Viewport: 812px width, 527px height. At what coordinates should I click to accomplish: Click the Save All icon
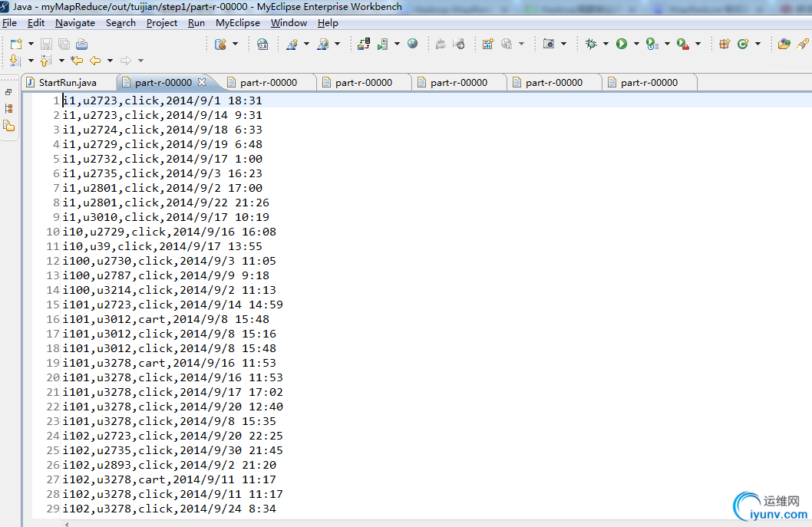[x=64, y=44]
